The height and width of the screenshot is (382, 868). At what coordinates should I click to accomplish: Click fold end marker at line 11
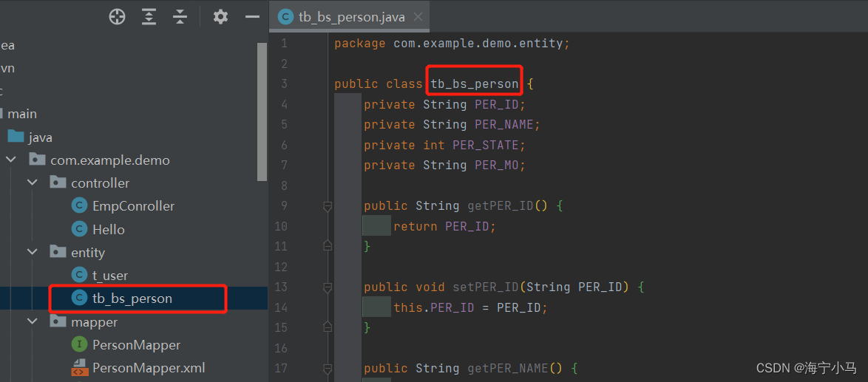click(x=327, y=245)
